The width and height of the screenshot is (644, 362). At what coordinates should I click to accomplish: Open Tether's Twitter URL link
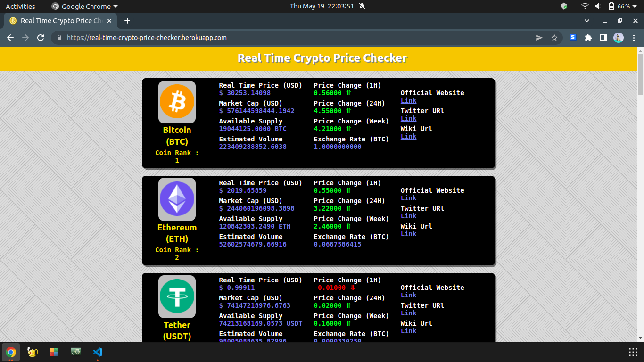408,313
